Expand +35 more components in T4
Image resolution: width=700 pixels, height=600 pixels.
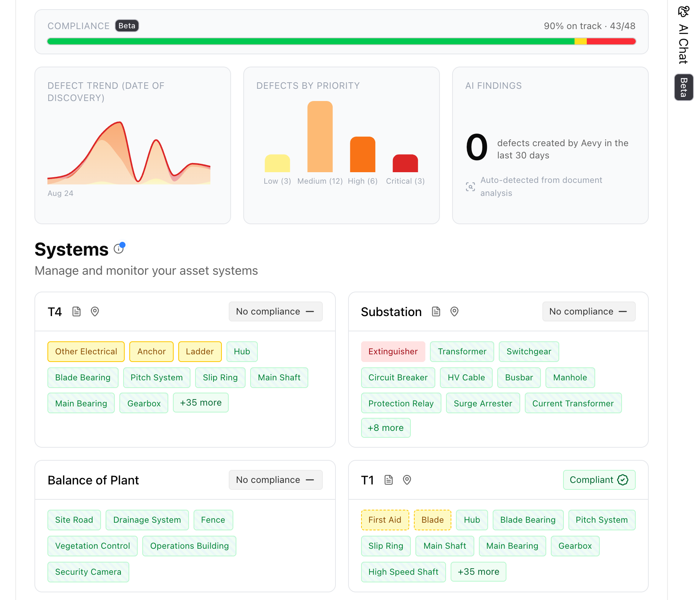[201, 403]
